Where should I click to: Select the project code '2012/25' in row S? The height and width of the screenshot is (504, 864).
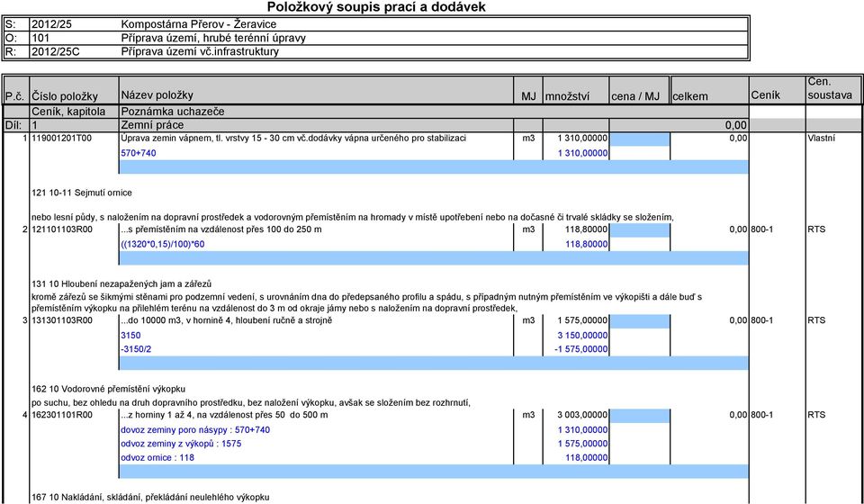[x=51, y=24]
